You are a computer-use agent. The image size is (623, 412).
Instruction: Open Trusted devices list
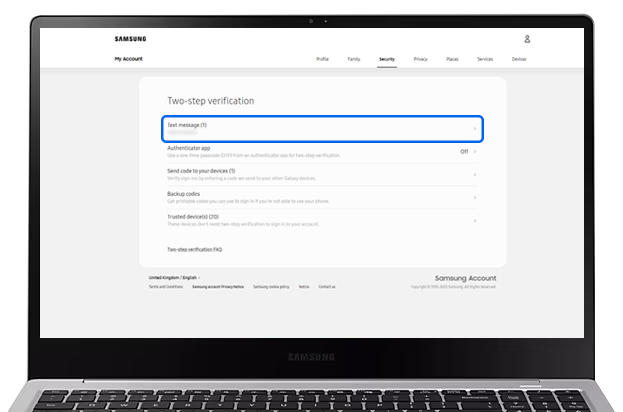(320, 218)
